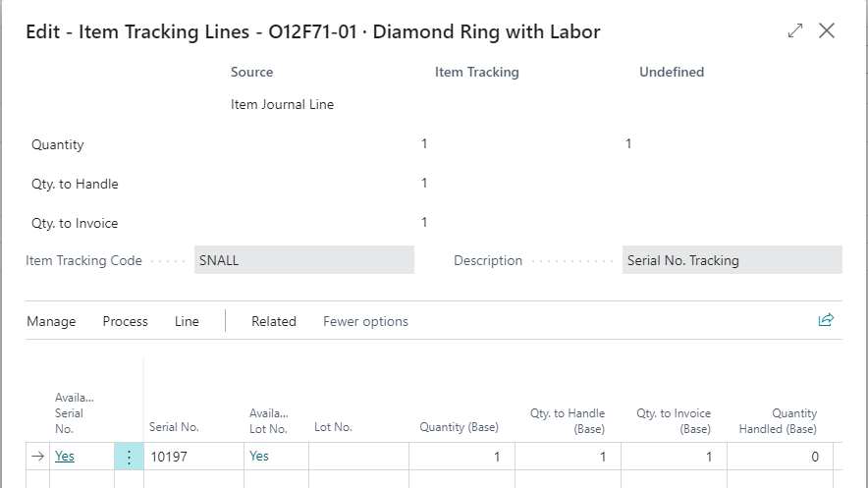This screenshot has height=488, width=868.
Task: Select the Qty. to Handle (Base) cell
Action: point(568,457)
